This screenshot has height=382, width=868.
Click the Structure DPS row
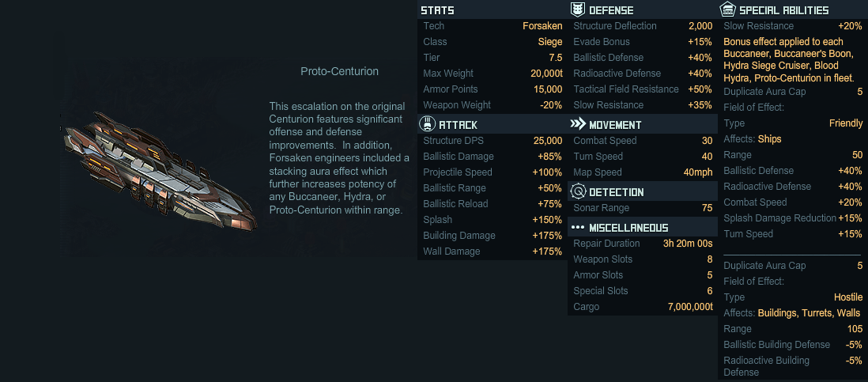click(492, 141)
